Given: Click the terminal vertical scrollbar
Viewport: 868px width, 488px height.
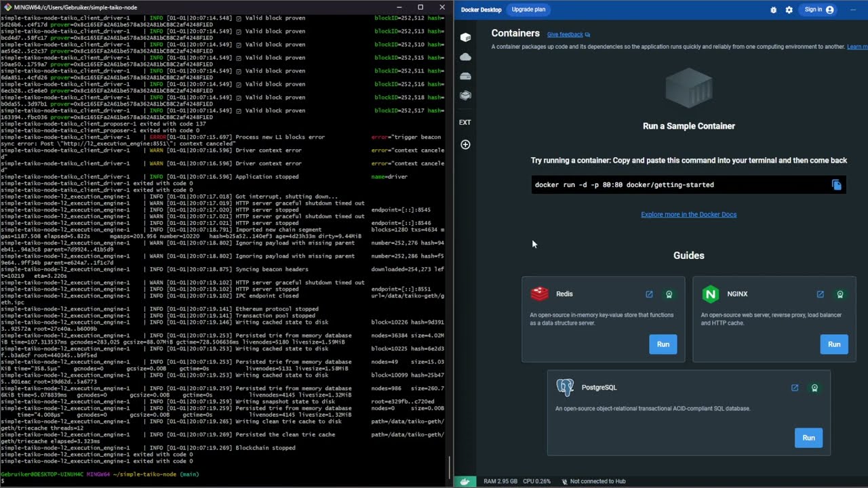Looking at the screenshot, I should pos(450,466).
